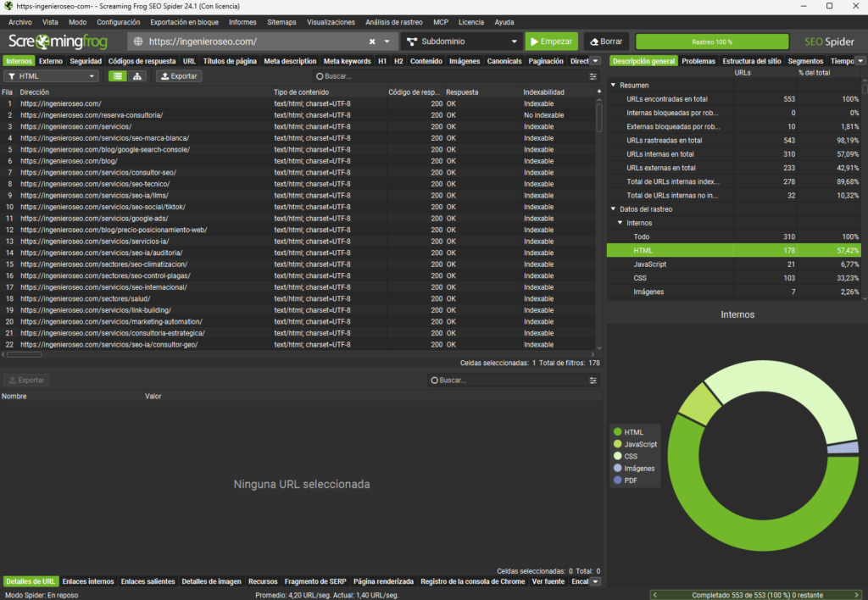Switch to list view icon

117,76
